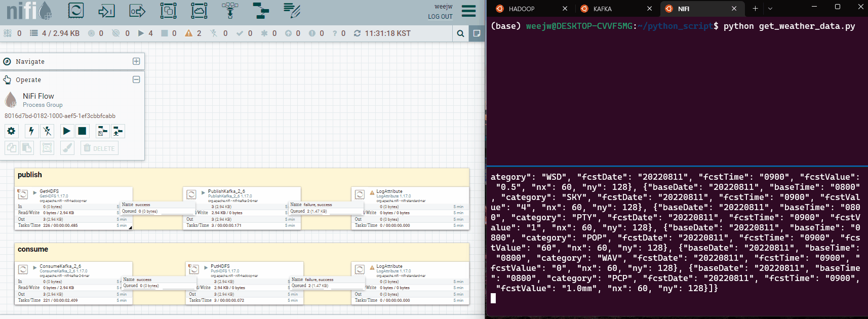The height and width of the screenshot is (319, 868).
Task: Select the ConsumeKafka_2_6 processor
Action: [73, 283]
